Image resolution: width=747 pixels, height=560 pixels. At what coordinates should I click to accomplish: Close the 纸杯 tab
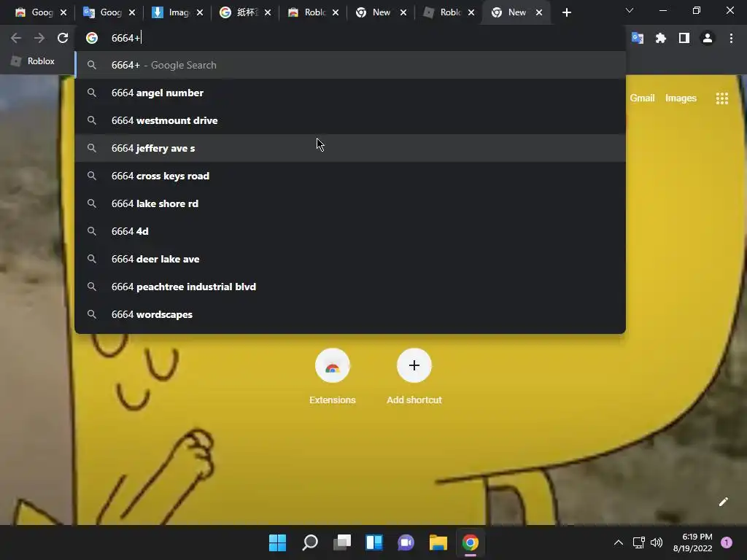pos(268,12)
